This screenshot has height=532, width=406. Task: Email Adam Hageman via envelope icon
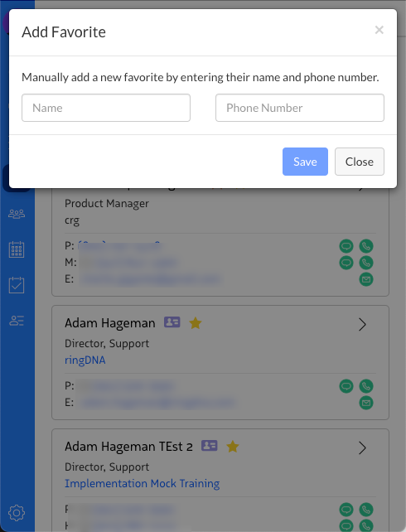(x=366, y=403)
